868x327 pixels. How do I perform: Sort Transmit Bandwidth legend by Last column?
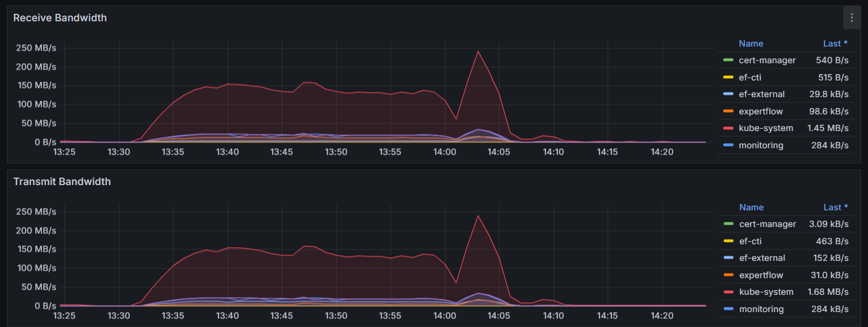(x=835, y=207)
